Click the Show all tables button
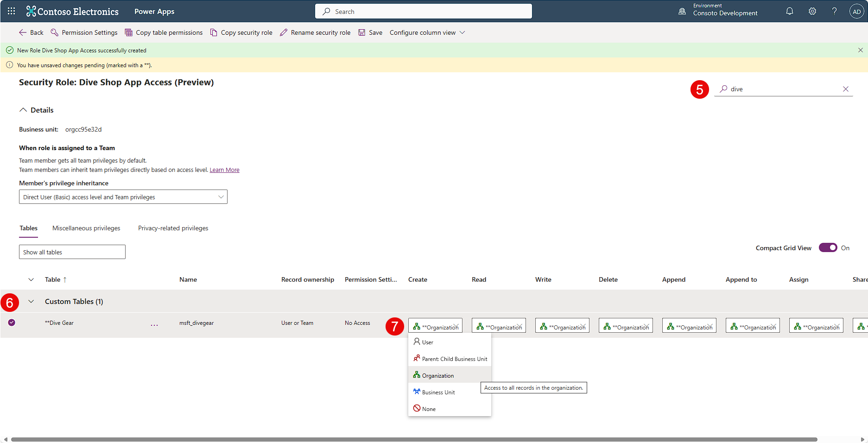This screenshot has width=868, height=443. [x=72, y=252]
